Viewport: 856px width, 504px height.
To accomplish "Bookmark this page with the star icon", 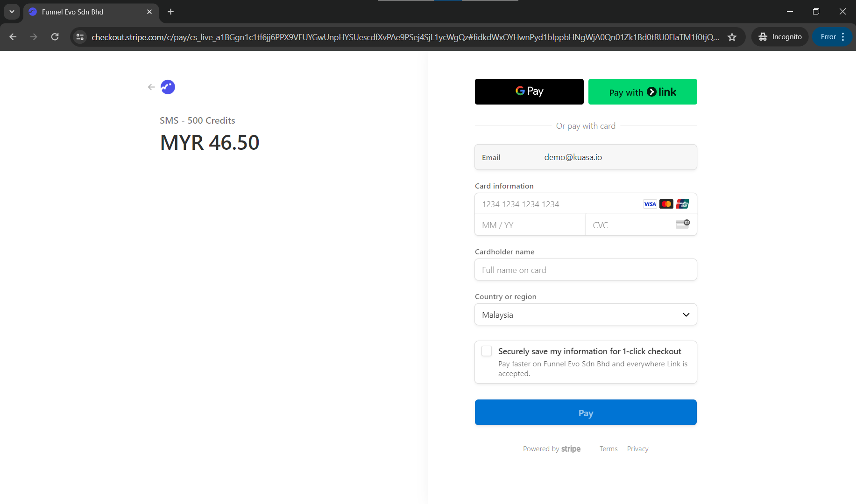I will 732,37.
